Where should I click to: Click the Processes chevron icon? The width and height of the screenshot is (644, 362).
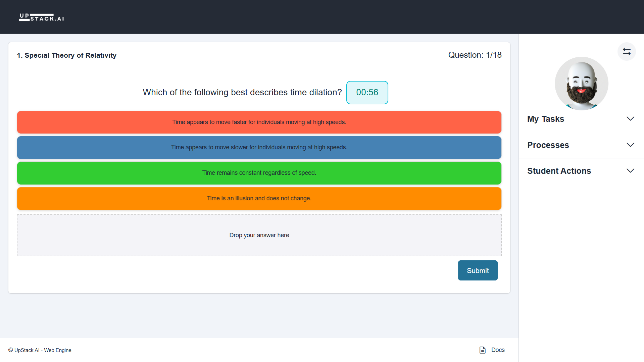click(630, 145)
